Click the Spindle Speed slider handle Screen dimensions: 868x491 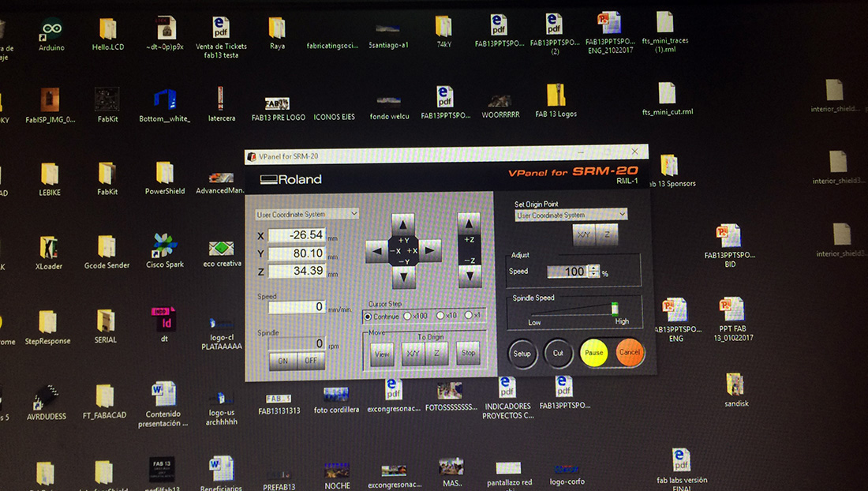tap(615, 309)
